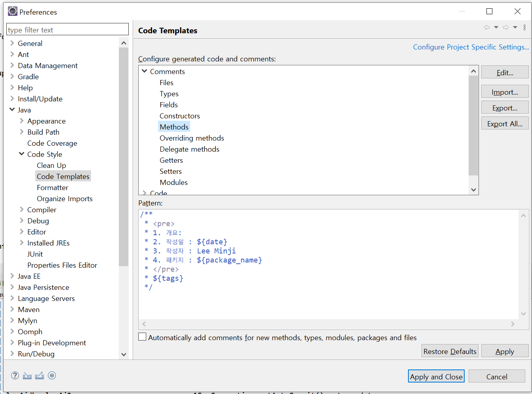Screen dimensions: 532x394
Task: Select Language Servers in tree
Action: (x=46, y=298)
